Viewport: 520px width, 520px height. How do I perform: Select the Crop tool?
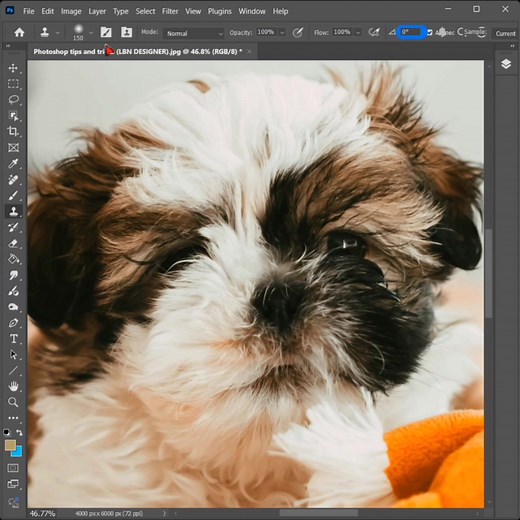point(13,131)
